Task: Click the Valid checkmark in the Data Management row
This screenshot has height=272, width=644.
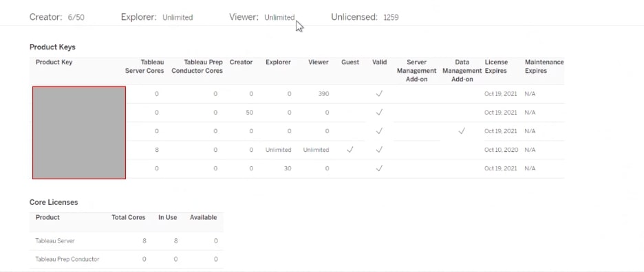Action: (x=379, y=131)
